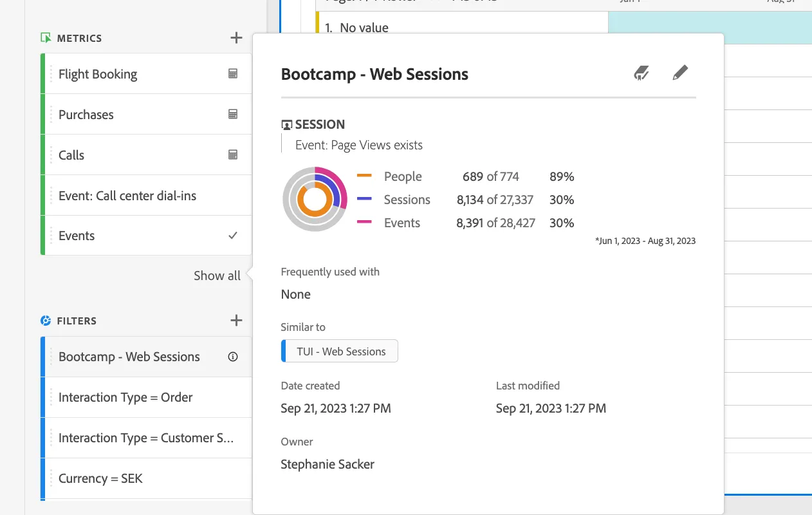Select the Bootcamp - Web Sessions filter
The height and width of the screenshot is (515, 812).
tap(146, 357)
